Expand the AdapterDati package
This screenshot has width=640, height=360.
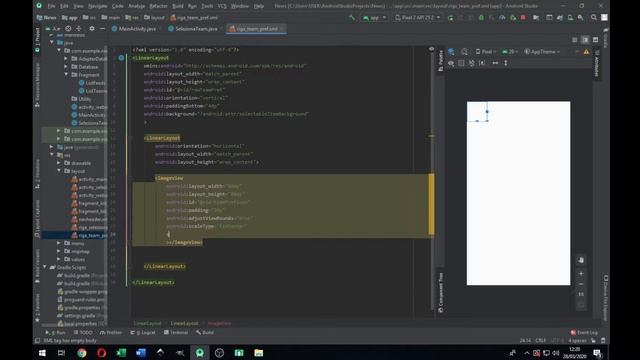[66, 59]
